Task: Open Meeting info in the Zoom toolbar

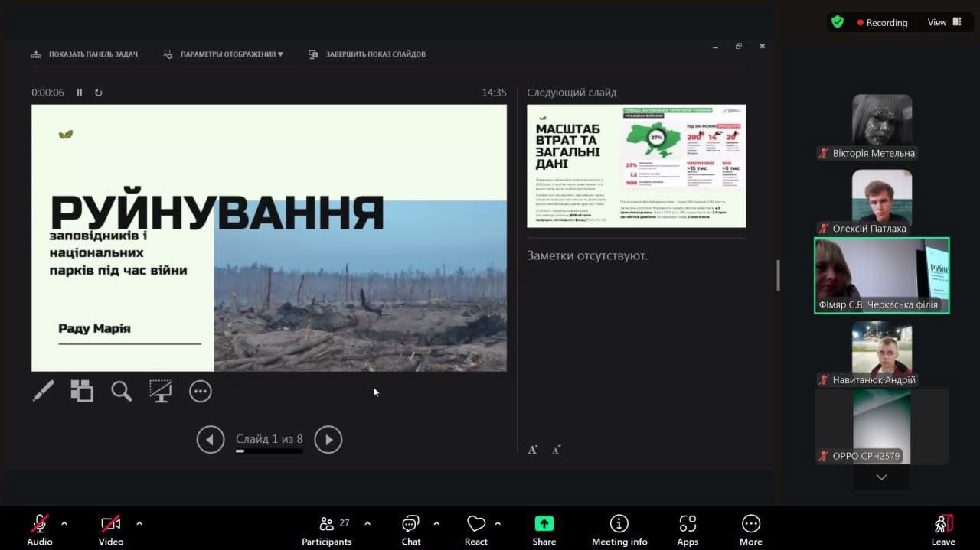Action: (x=619, y=529)
